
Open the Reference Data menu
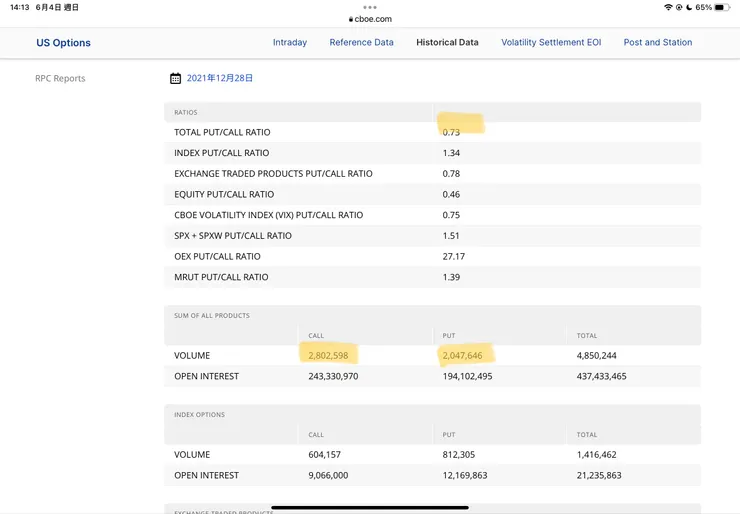[361, 43]
